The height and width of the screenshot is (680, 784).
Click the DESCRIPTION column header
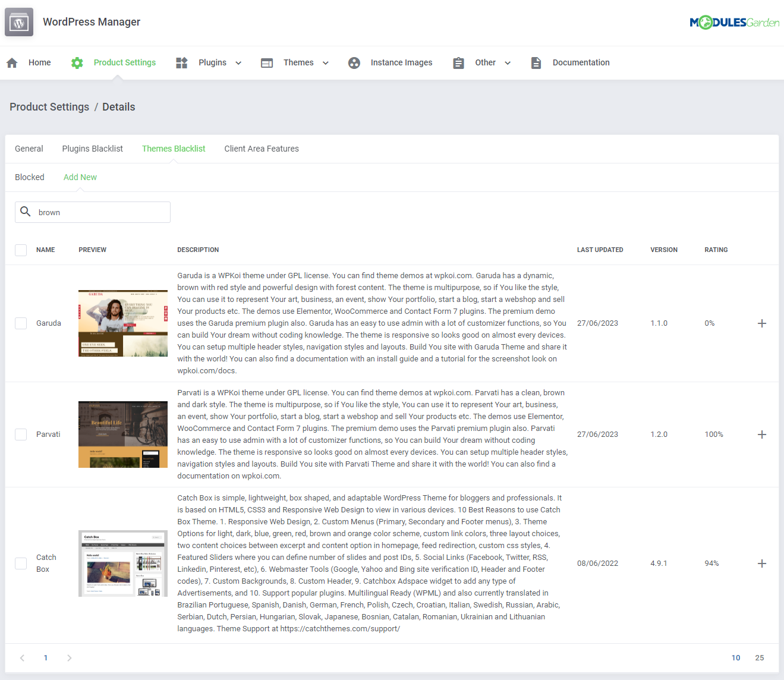coord(198,250)
